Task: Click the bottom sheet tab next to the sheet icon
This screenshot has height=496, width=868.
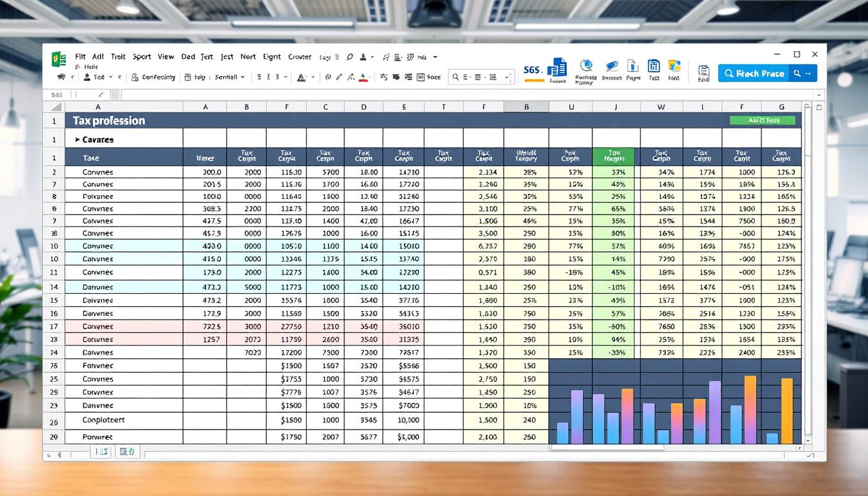Action: tap(127, 452)
